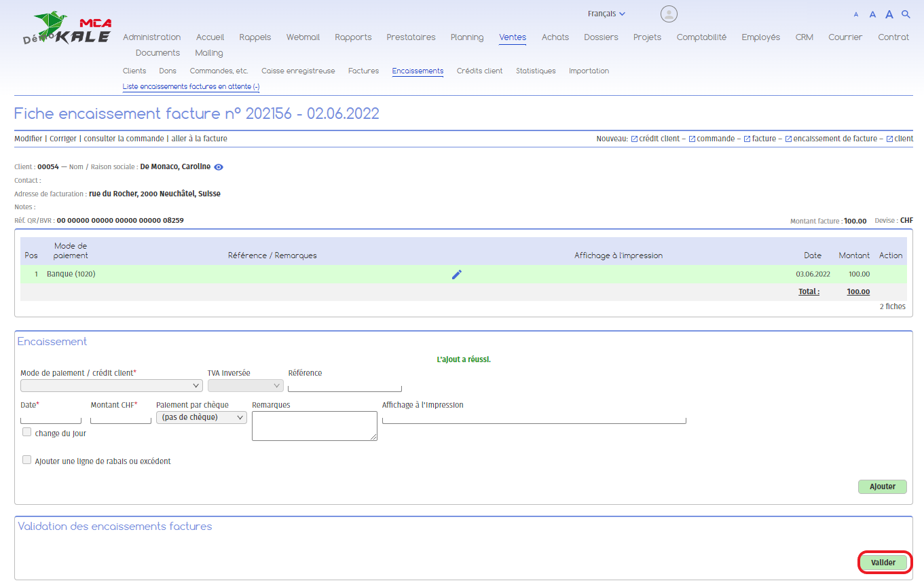Viewport: 924px width, 585px height.
Task: Enable 'Ajouter une ligne de rabais ou excédent'
Action: click(x=27, y=460)
